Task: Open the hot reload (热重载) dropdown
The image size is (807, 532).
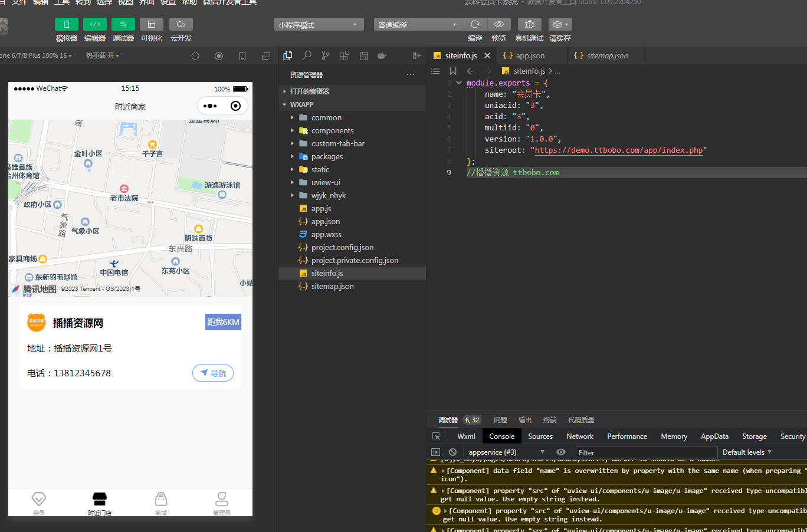Action: pyautogui.click(x=103, y=55)
